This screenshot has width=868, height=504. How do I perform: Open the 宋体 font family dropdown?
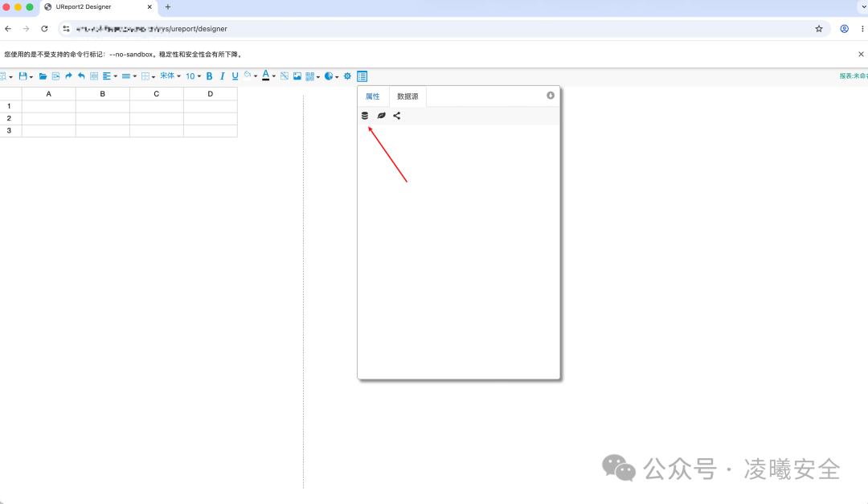(170, 76)
